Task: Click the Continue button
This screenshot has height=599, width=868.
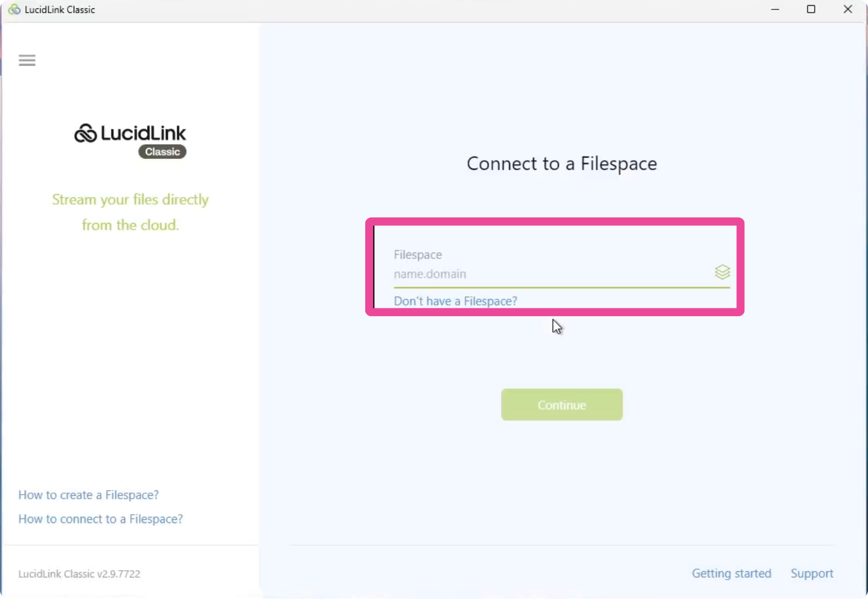Action: pyautogui.click(x=562, y=405)
